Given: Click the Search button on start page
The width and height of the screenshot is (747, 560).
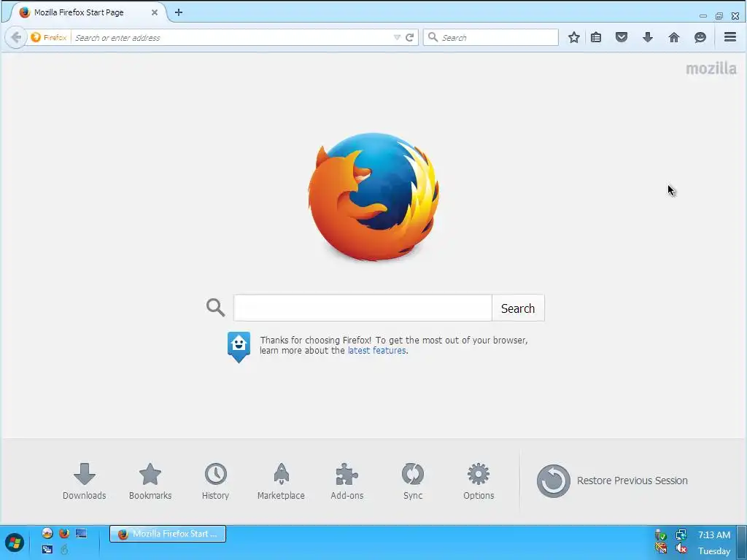Looking at the screenshot, I should (x=518, y=308).
